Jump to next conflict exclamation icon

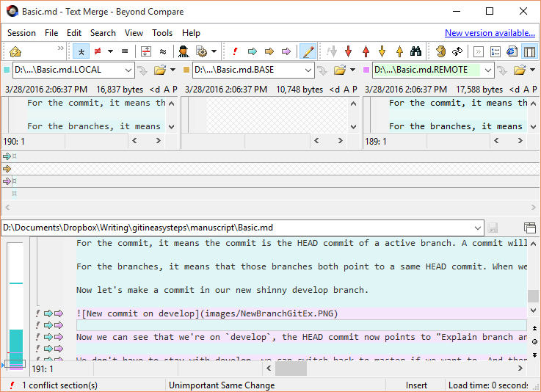(235, 52)
